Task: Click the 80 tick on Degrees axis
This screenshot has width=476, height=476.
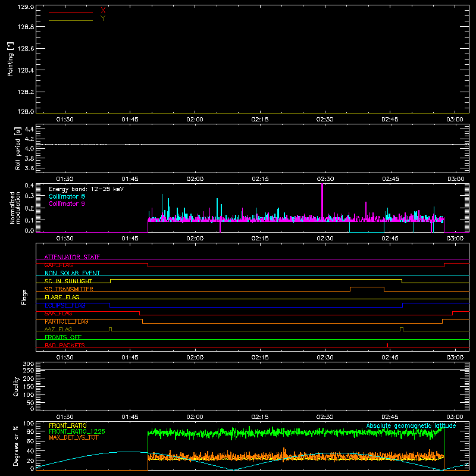Action: coord(30,431)
